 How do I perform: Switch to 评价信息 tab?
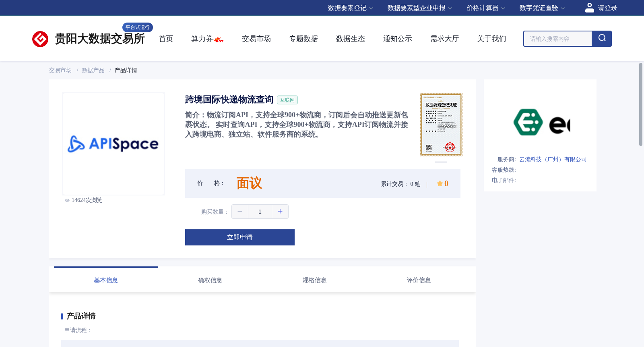(419, 280)
